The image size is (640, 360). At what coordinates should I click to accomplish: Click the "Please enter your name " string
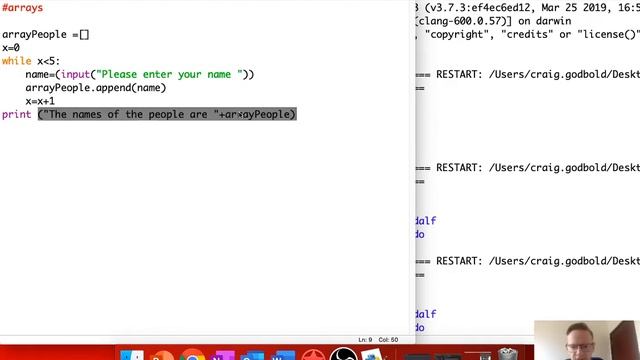[x=169, y=75]
